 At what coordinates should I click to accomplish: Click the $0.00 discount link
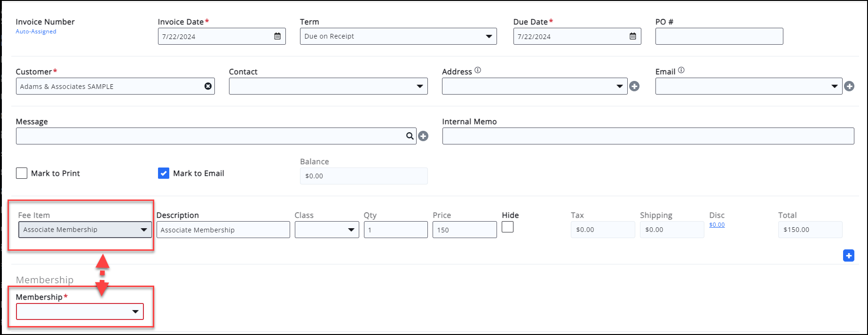point(717,225)
